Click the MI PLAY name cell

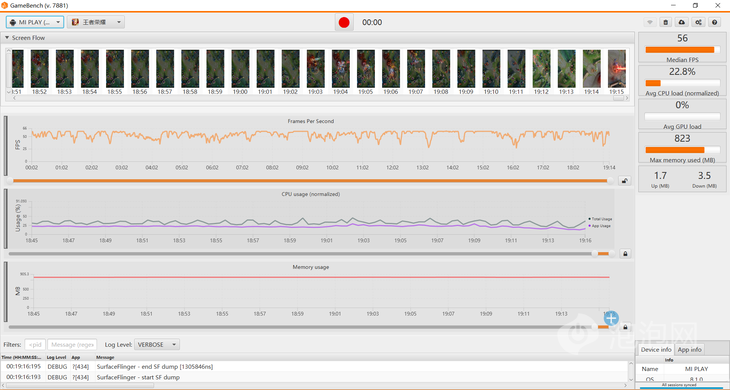[x=696, y=369]
